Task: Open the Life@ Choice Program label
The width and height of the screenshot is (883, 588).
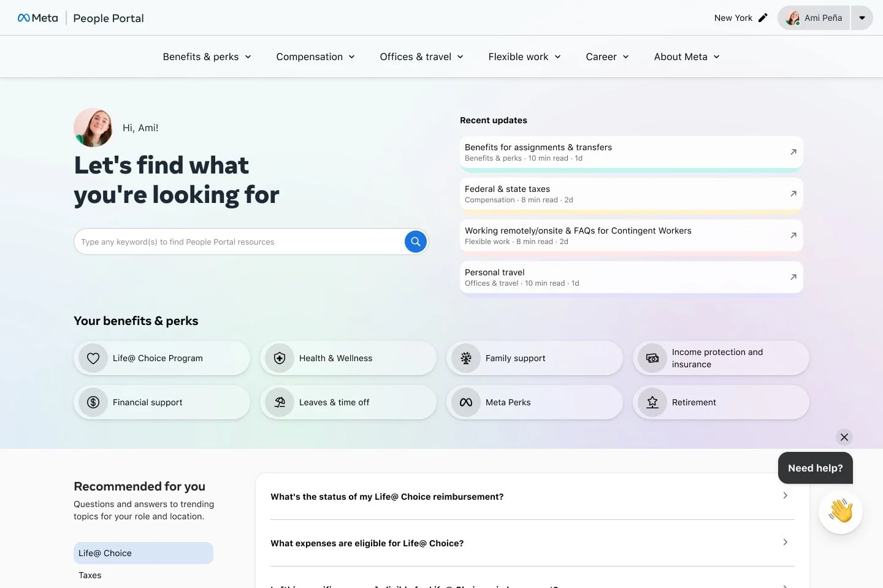Action: (158, 358)
